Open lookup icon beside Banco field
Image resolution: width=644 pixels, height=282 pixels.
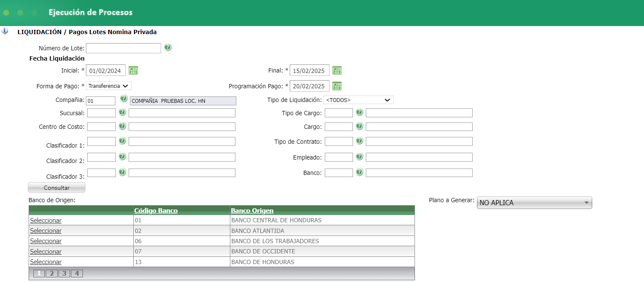coord(359,172)
